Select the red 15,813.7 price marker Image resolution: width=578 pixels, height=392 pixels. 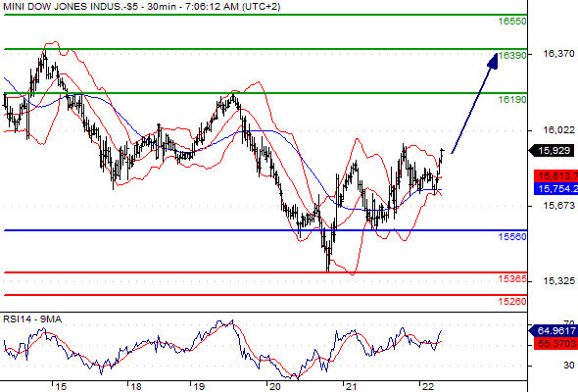click(555, 175)
